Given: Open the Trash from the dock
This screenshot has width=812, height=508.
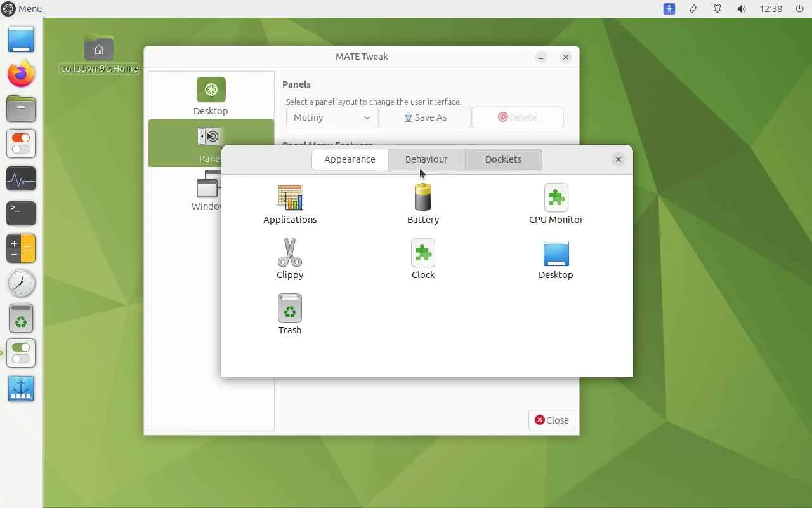Looking at the screenshot, I should pos(21,318).
